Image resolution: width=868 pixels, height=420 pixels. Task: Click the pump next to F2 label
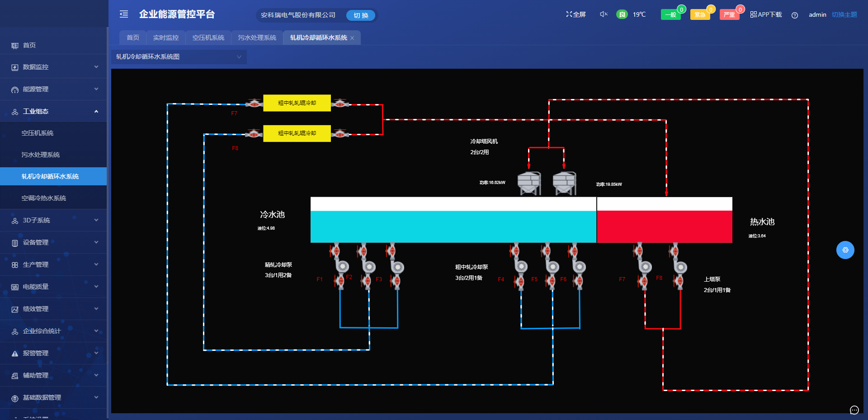point(368,267)
